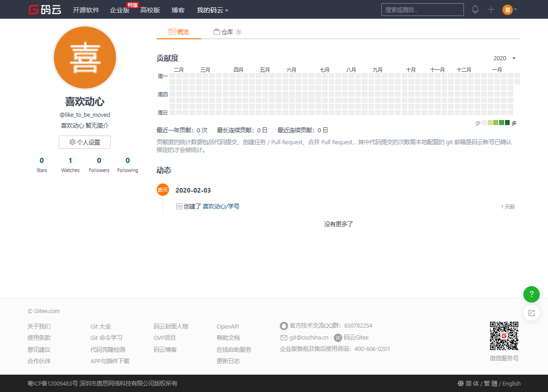Switch language to 繁體
The height and width of the screenshot is (392, 548).
pos(490,383)
